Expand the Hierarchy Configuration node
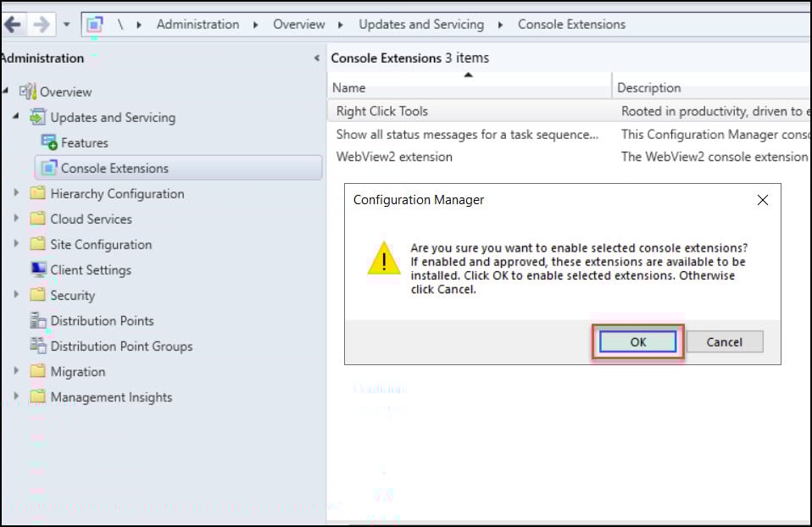This screenshot has height=527, width=812. (x=16, y=192)
